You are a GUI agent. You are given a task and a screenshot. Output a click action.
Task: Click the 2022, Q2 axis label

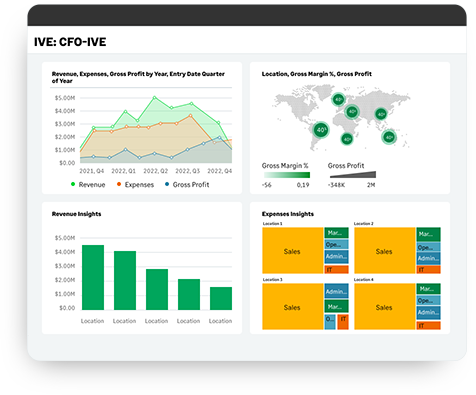(x=156, y=171)
